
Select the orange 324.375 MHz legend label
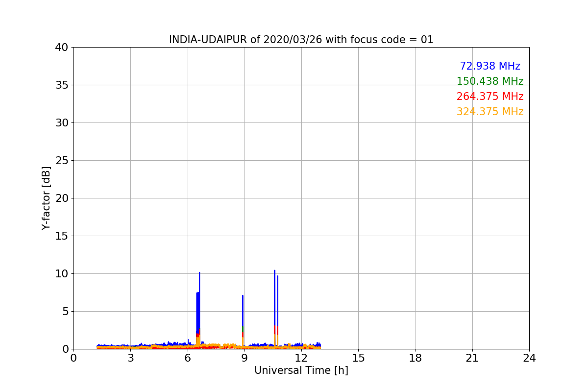[x=490, y=112]
